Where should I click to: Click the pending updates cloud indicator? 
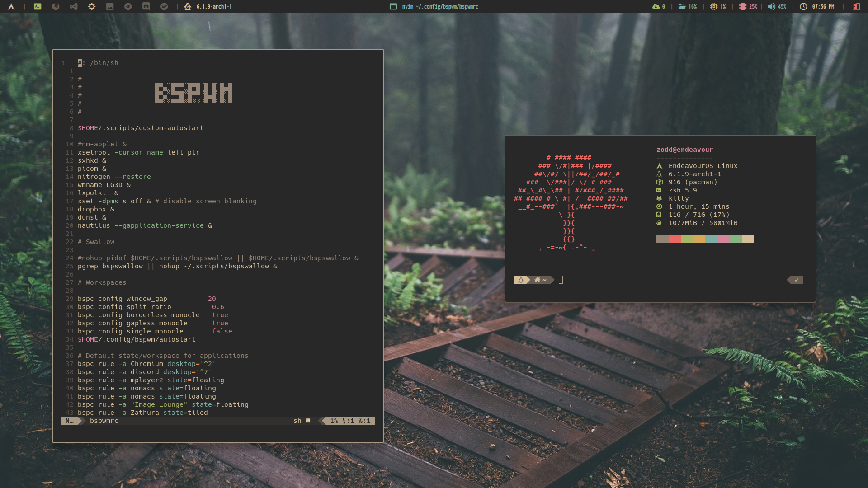(x=659, y=6)
